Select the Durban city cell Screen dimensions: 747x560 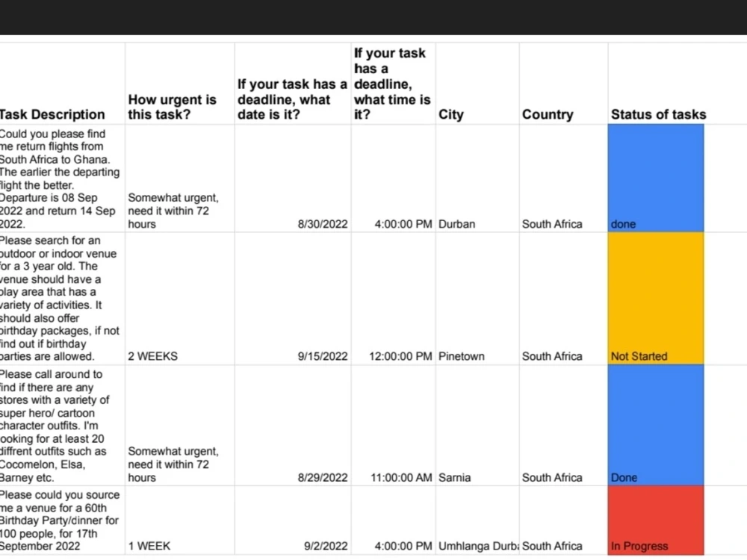[x=477, y=178]
